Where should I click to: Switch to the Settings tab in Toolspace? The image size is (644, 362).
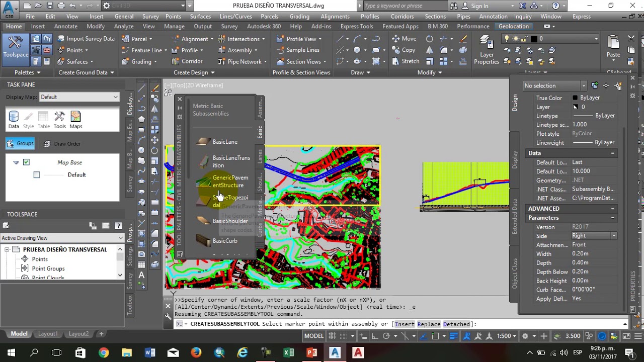tap(130, 257)
